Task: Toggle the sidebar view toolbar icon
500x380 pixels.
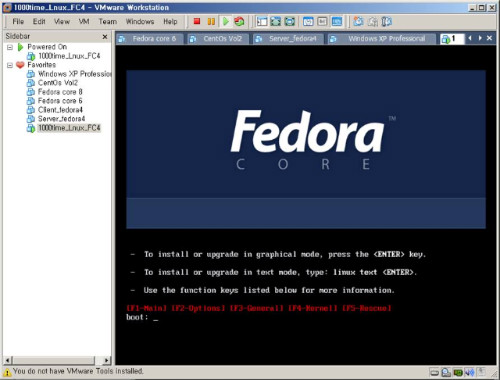Action: 262,22
